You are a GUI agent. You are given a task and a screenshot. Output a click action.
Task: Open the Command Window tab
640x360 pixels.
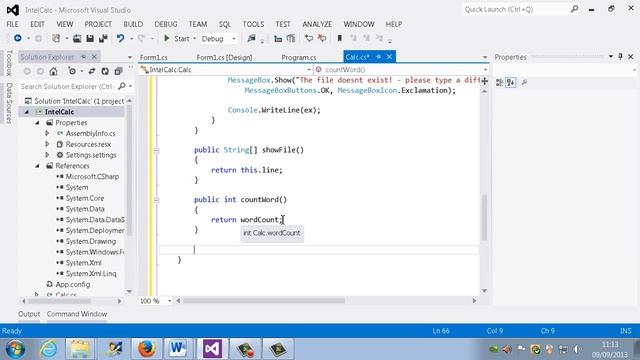click(x=77, y=314)
